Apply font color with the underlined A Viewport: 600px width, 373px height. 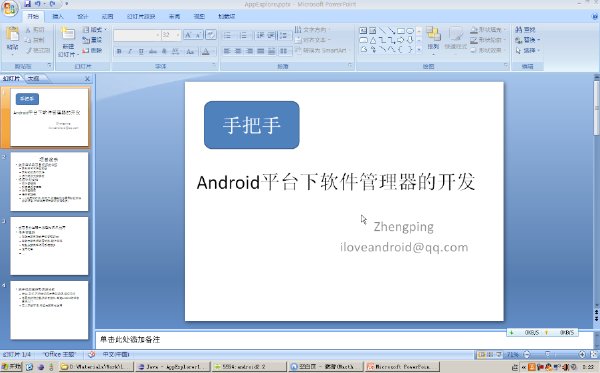[x=206, y=51]
